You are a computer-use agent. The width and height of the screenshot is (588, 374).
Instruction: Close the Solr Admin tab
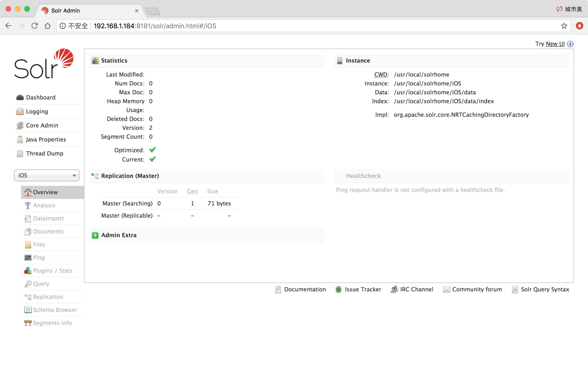[136, 11]
